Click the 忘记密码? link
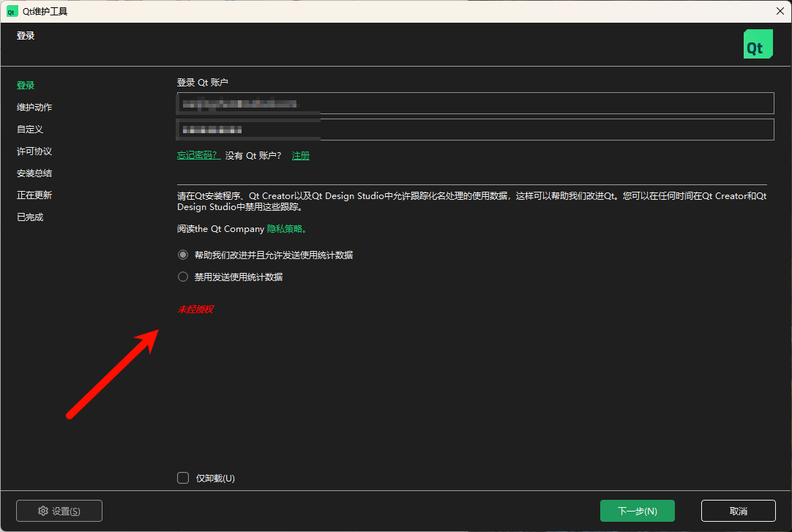This screenshot has height=532, width=792. click(198, 155)
